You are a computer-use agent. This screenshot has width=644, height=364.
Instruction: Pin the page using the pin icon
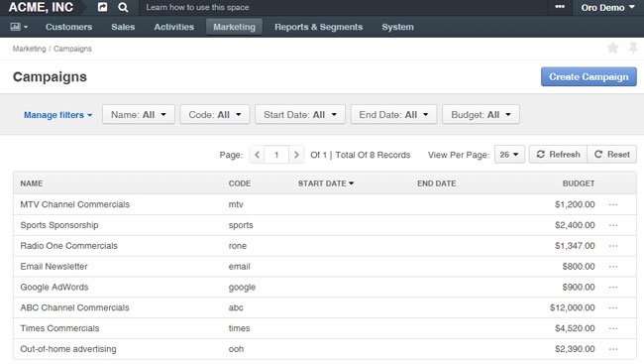click(633, 49)
